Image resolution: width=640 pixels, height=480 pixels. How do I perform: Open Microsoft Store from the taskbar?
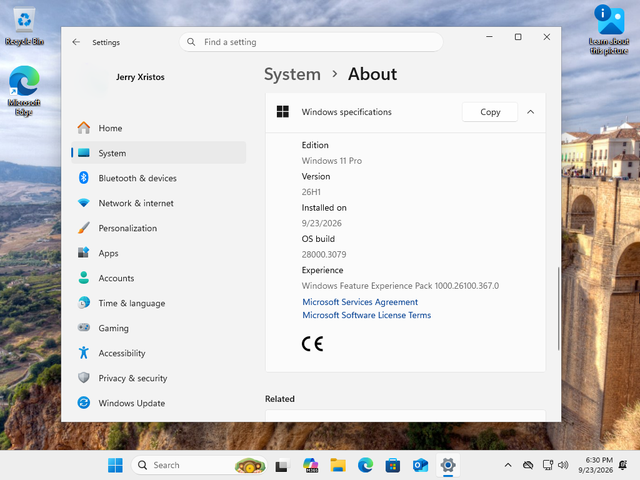(393, 465)
